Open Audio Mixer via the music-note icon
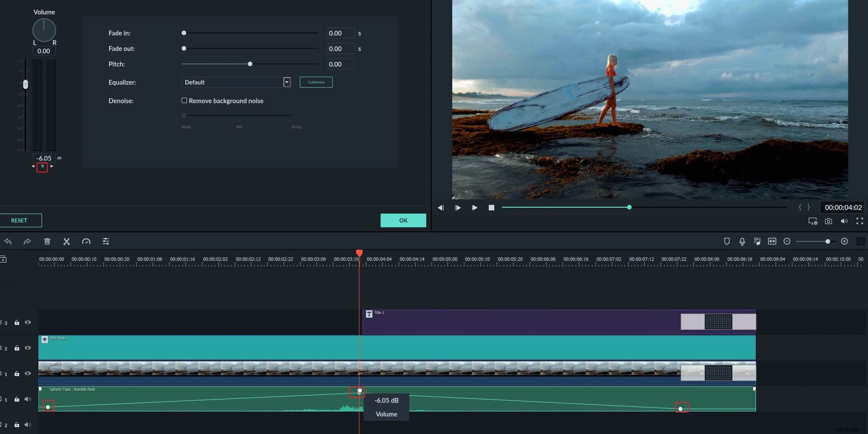The height and width of the screenshot is (434, 868). 757,241
